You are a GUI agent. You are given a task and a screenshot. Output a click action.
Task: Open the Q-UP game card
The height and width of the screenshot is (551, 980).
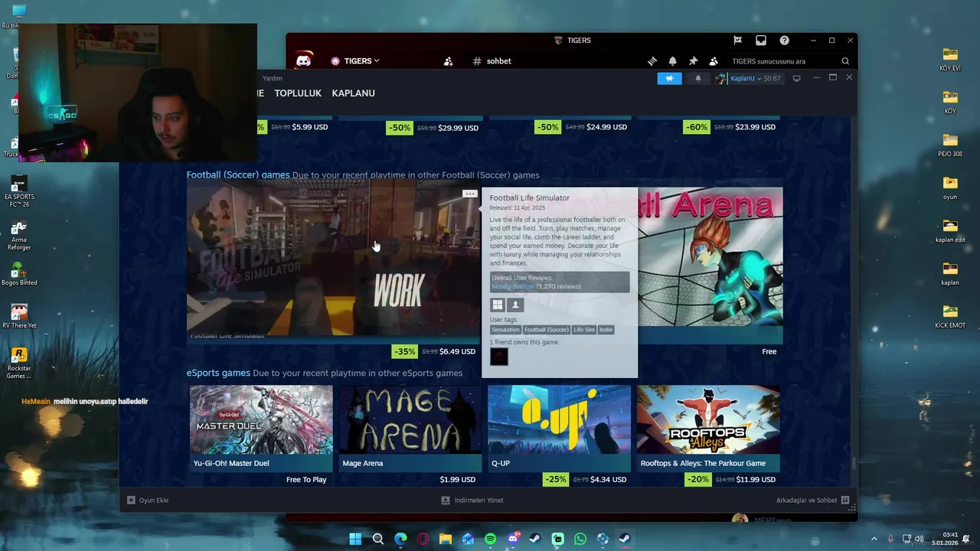559,428
